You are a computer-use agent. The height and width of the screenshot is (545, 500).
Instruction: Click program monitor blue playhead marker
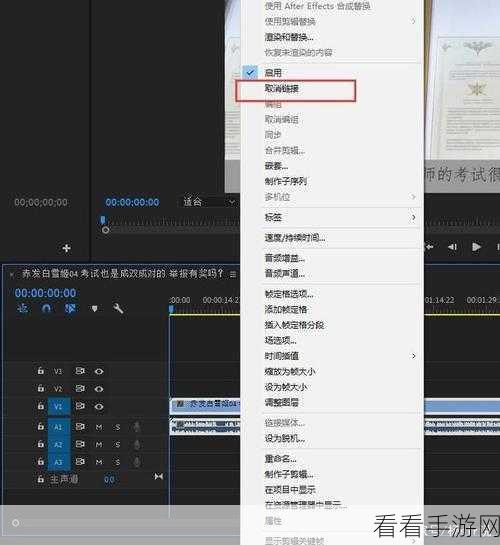point(103,220)
